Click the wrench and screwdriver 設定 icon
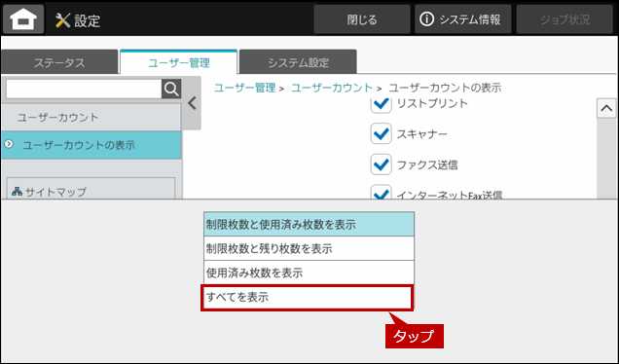This screenshot has height=364, width=619. pyautogui.click(x=62, y=20)
